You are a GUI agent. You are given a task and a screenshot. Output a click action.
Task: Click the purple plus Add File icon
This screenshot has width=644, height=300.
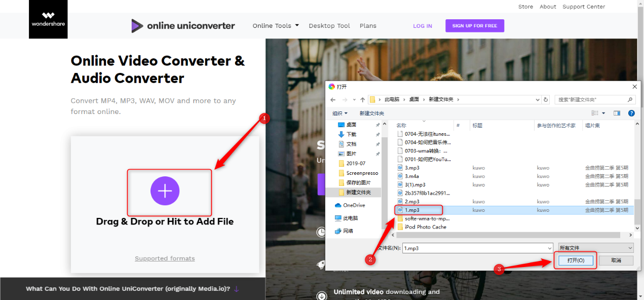[x=165, y=191]
